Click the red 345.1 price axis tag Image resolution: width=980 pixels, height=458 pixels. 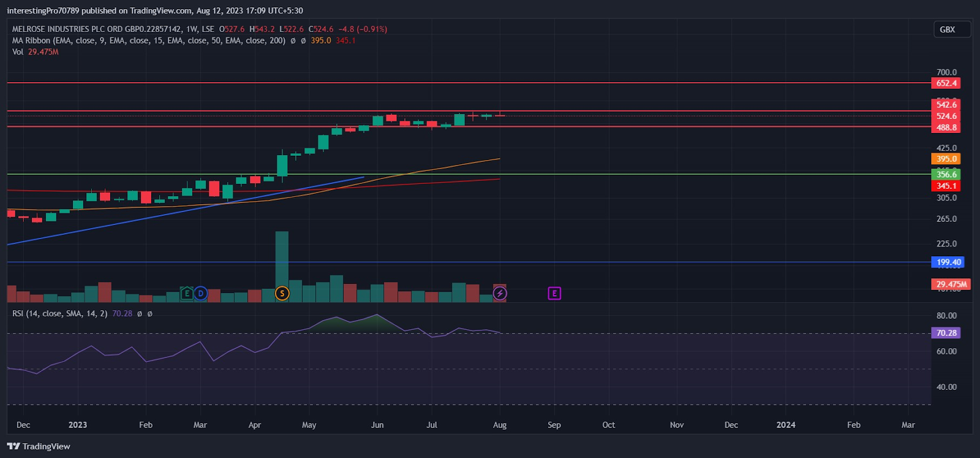click(946, 186)
